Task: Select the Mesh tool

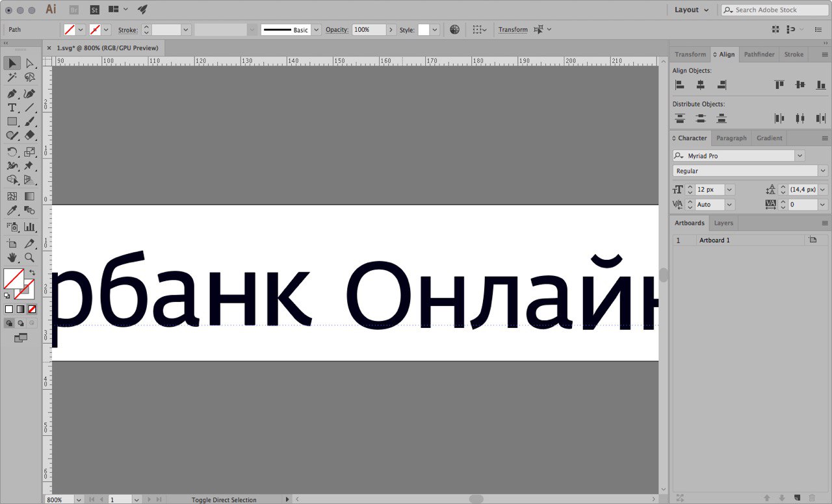Action: pos(12,196)
